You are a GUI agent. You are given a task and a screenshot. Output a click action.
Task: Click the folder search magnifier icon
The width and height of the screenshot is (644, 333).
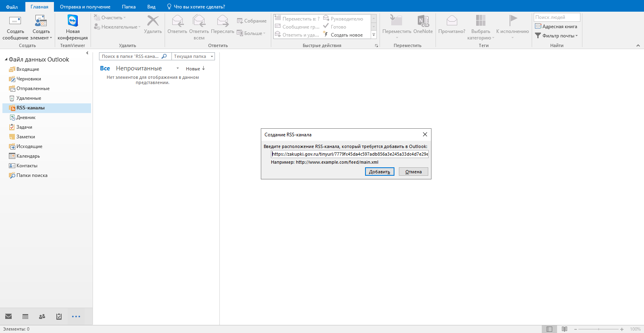[164, 56]
